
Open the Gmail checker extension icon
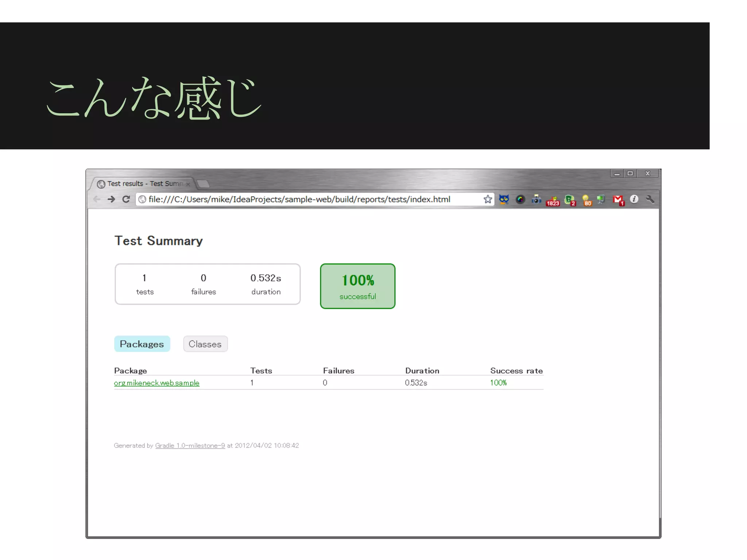(x=619, y=200)
